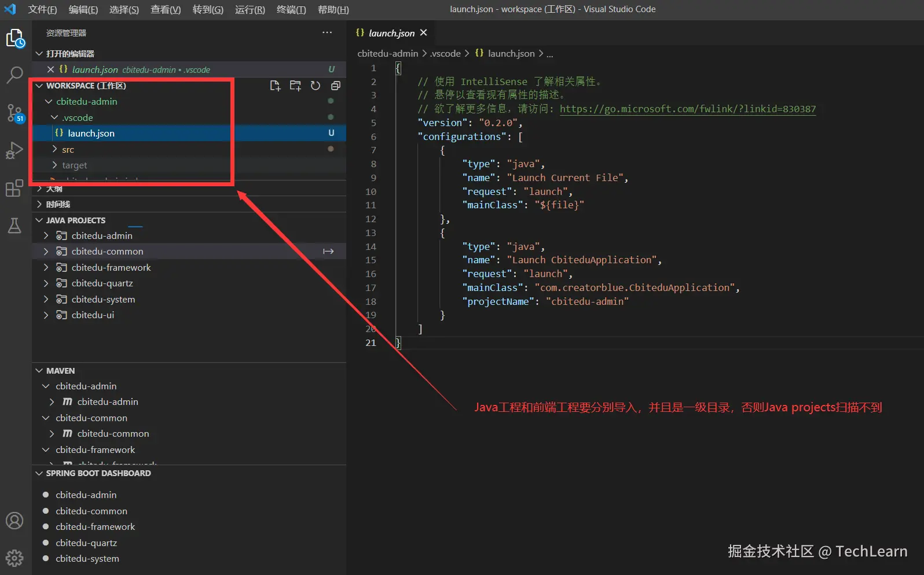Expand the src folder
This screenshot has height=575, width=924.
[x=54, y=149]
